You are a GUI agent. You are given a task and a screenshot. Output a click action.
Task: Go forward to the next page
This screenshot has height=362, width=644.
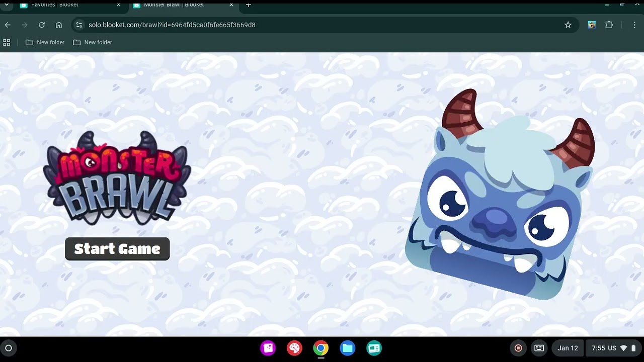click(x=25, y=25)
